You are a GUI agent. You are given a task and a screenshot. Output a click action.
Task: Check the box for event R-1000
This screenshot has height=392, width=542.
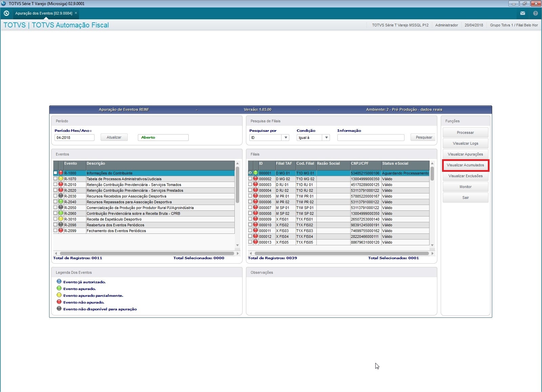click(x=55, y=173)
